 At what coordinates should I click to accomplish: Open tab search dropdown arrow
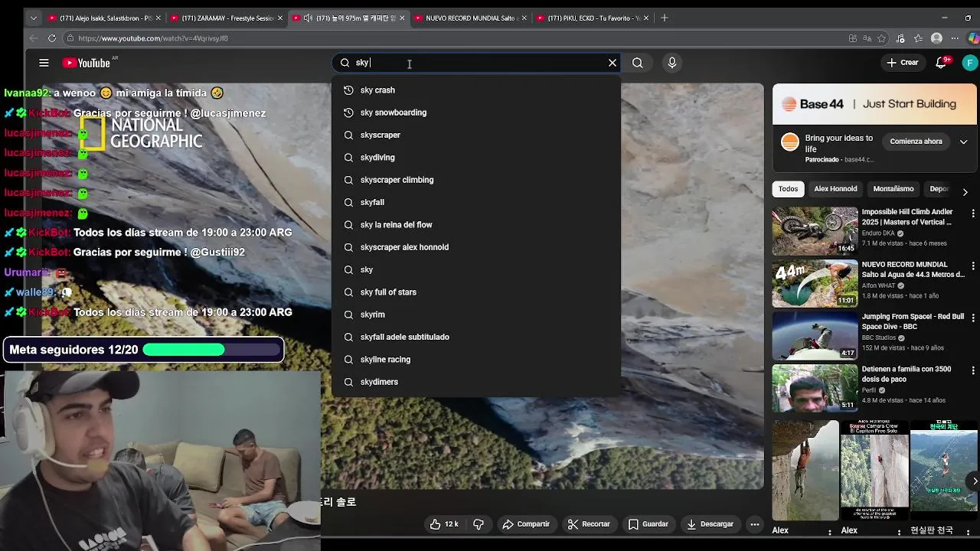(x=33, y=18)
